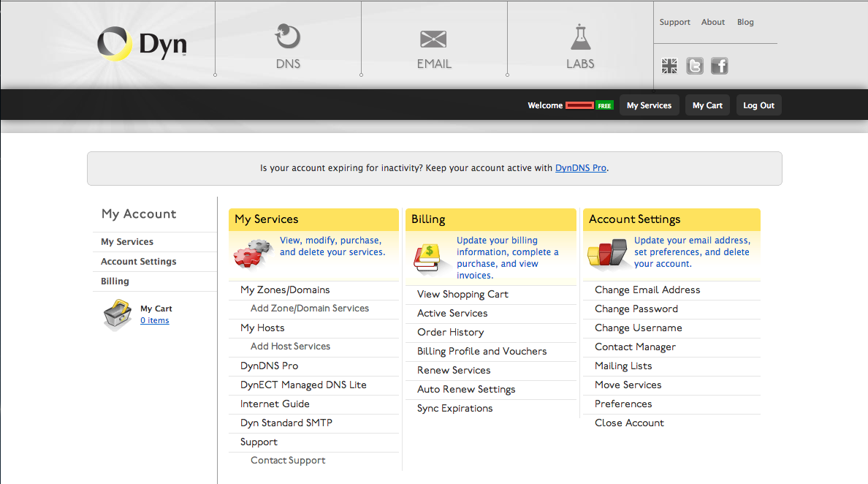
Task: Open Dyn's Facebook icon
Action: (x=719, y=66)
